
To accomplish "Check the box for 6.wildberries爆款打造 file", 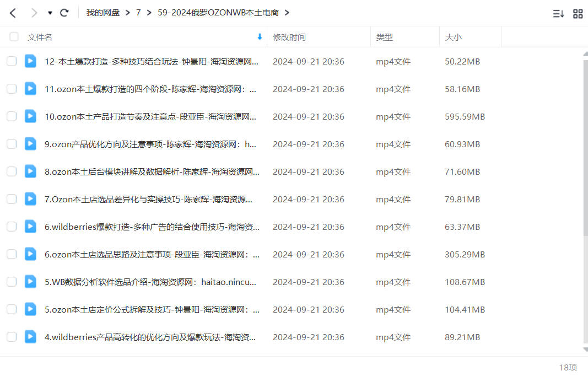I will (12, 227).
